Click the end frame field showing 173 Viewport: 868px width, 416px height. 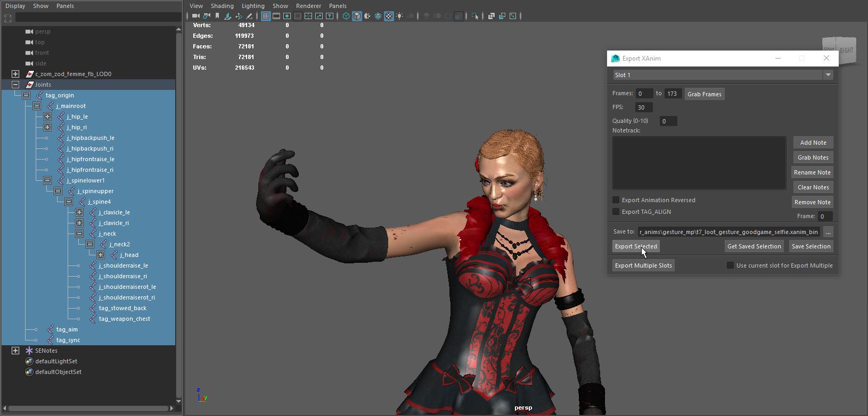[673, 94]
